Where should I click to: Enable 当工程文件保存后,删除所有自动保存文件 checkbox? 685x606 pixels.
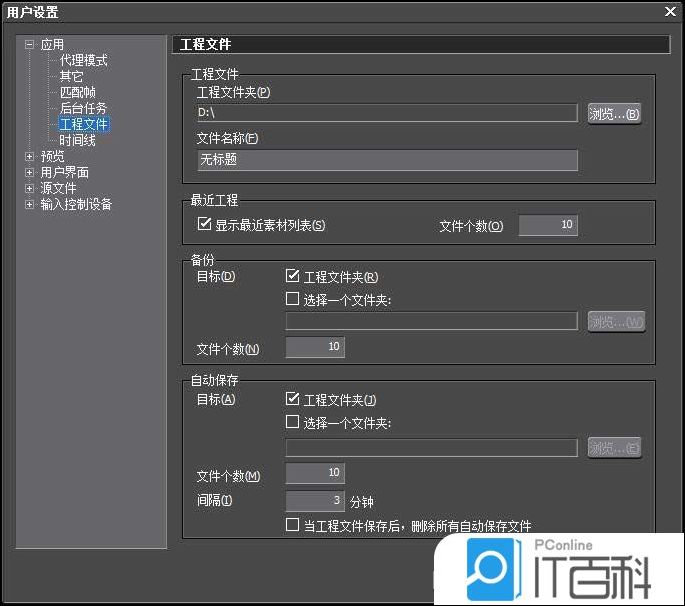tap(292, 525)
